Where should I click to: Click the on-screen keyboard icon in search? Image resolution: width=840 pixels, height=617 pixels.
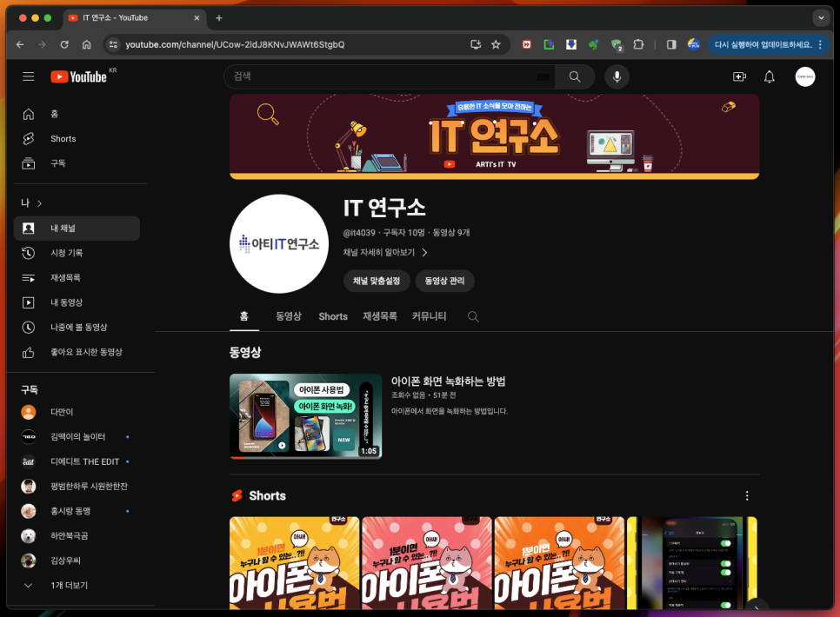pos(543,76)
